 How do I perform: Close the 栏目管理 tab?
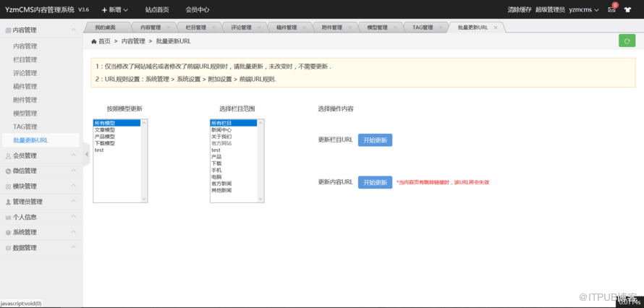point(213,27)
